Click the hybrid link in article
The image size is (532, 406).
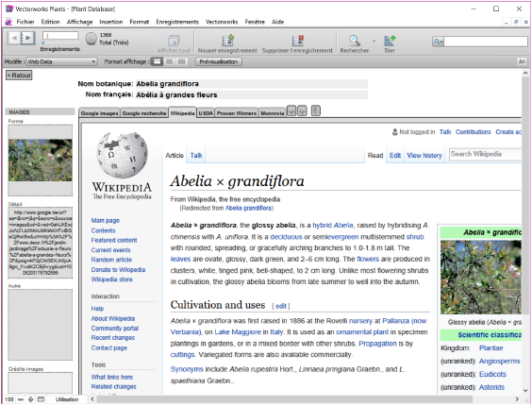click(x=322, y=226)
